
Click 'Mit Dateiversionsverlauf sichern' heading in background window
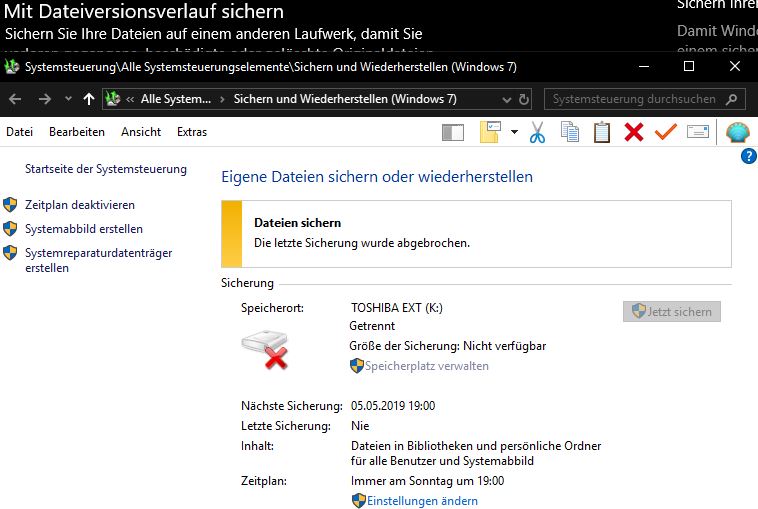pyautogui.click(x=144, y=12)
